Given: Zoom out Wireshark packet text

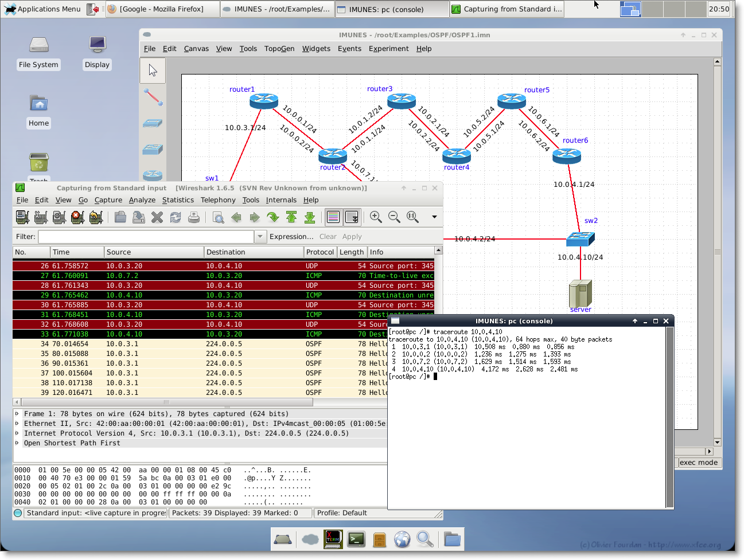Looking at the screenshot, I should [x=394, y=217].
